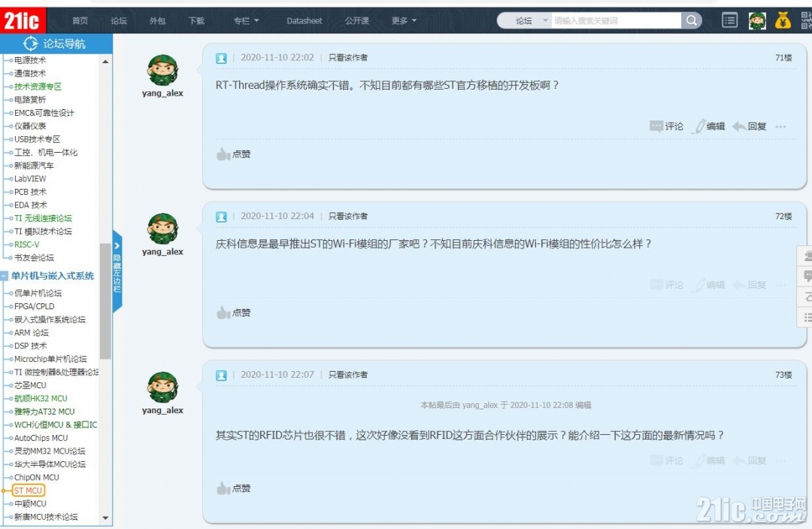Toggle 只看该作者 on the 73楼 post

pos(348,375)
